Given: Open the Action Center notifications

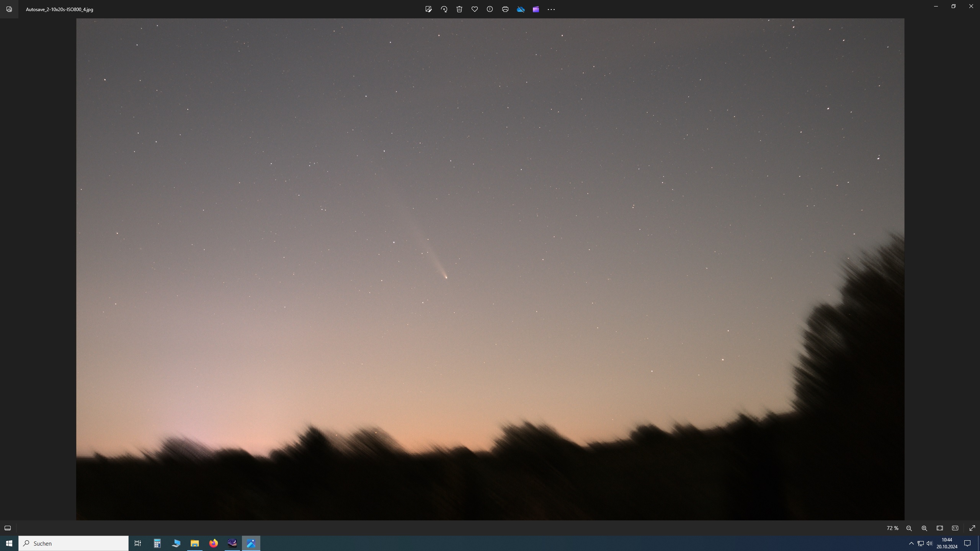Looking at the screenshot, I should pyautogui.click(x=967, y=543).
